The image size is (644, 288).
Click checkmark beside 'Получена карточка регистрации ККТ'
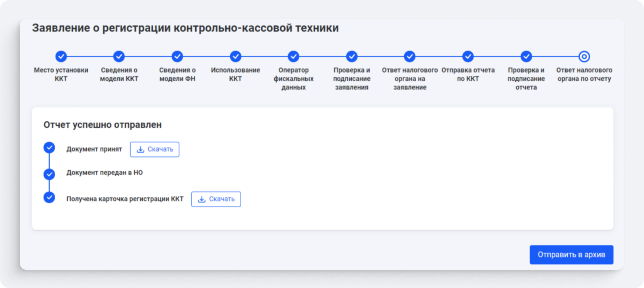(49, 197)
